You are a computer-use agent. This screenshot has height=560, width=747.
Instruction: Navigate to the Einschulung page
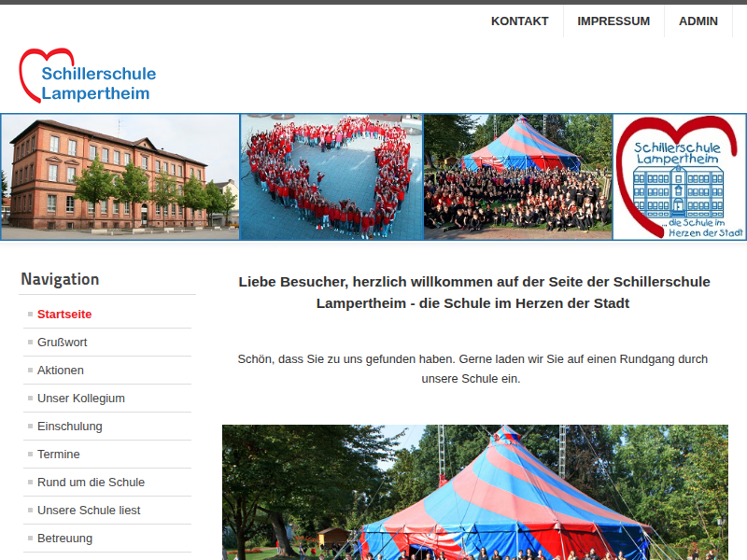click(x=70, y=427)
